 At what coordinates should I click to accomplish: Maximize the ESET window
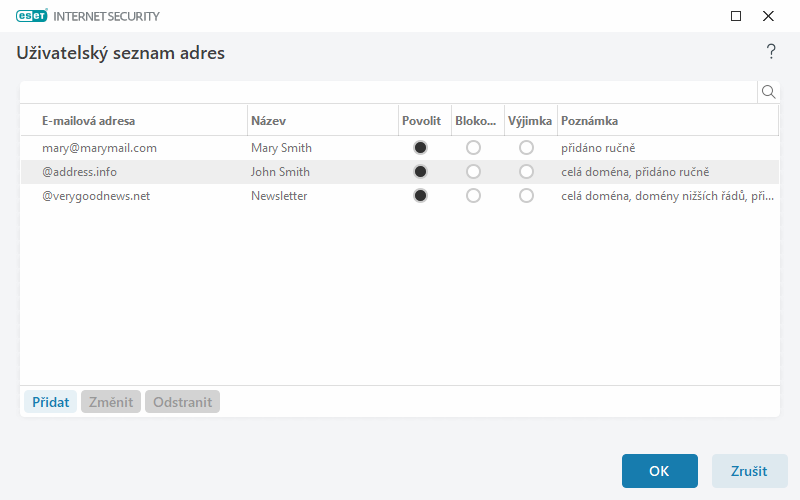[736, 16]
